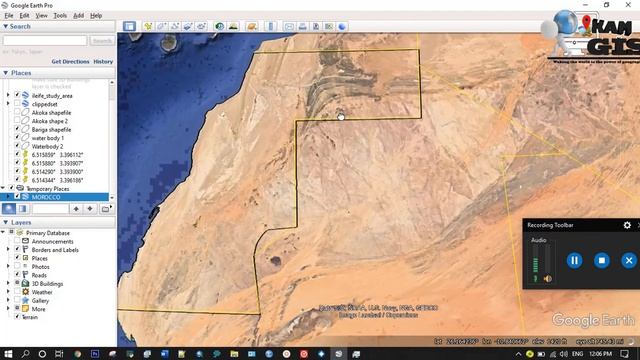Open the Help menu

point(96,16)
